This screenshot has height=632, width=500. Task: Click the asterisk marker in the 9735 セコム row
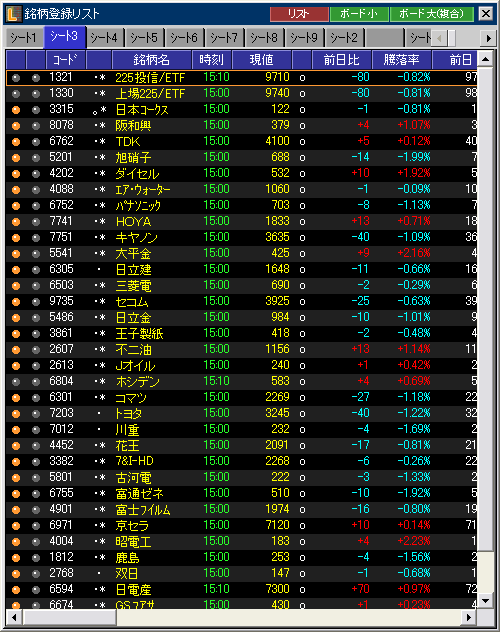point(103,302)
